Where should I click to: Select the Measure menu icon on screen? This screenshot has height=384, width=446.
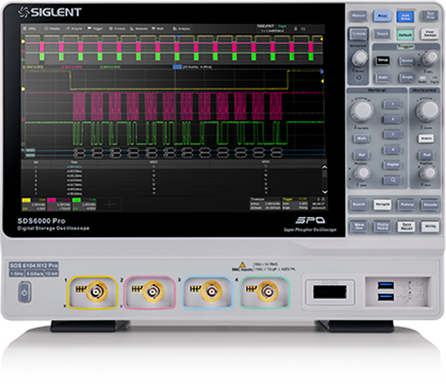(x=139, y=29)
